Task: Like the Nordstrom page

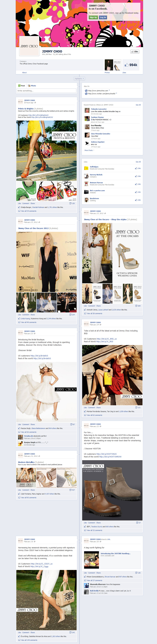Action: click(138, 200)
